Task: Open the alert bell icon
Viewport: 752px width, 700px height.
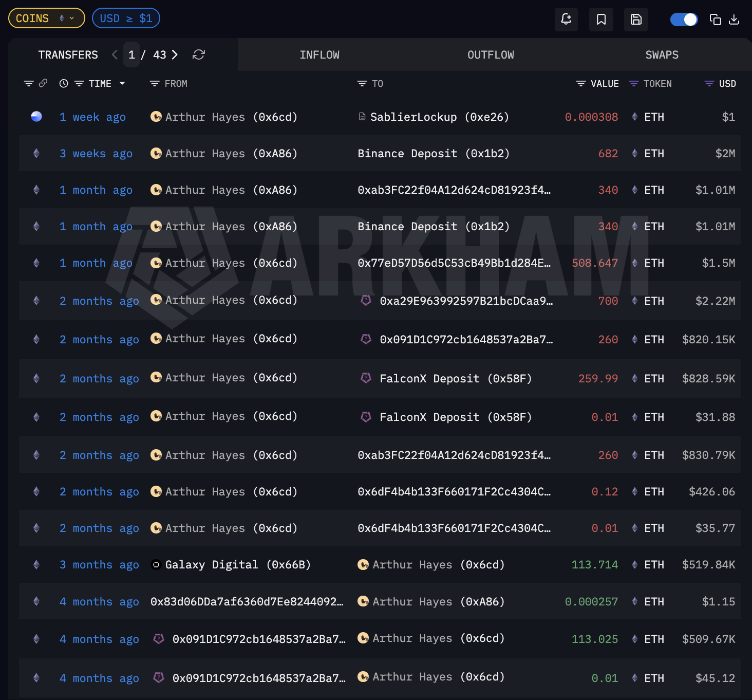Action: (566, 20)
